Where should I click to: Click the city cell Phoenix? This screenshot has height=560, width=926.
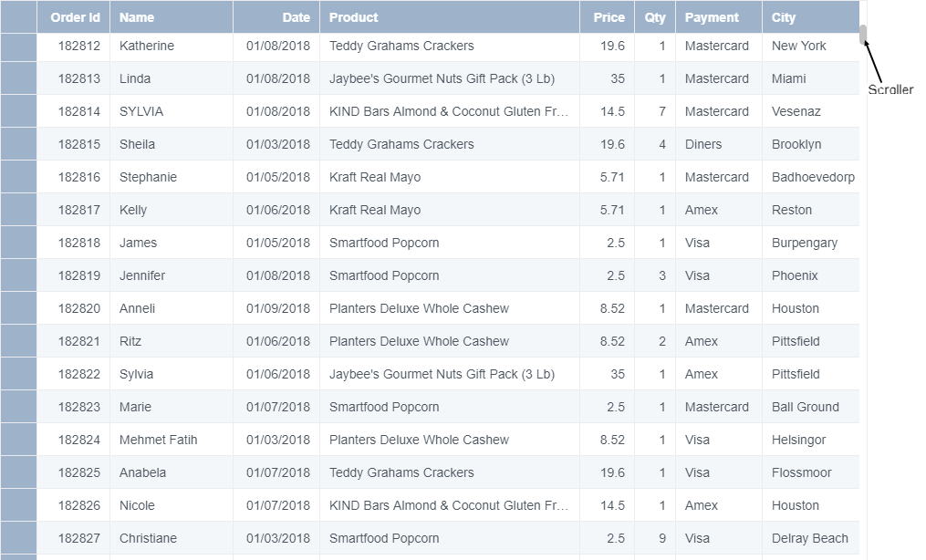tap(811, 275)
